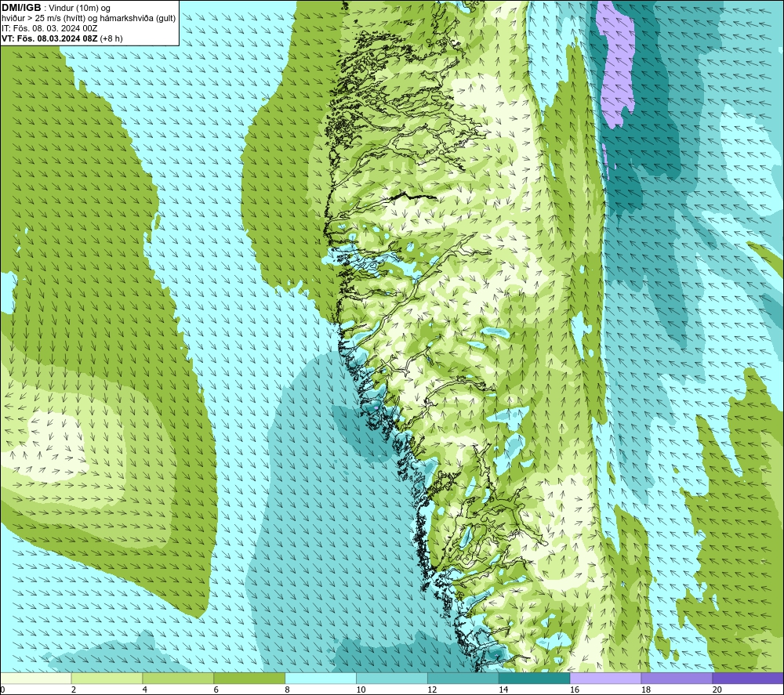Viewport: 784px width, 695px height.
Task: Click the legend scale label '12'
Action: click(432, 690)
